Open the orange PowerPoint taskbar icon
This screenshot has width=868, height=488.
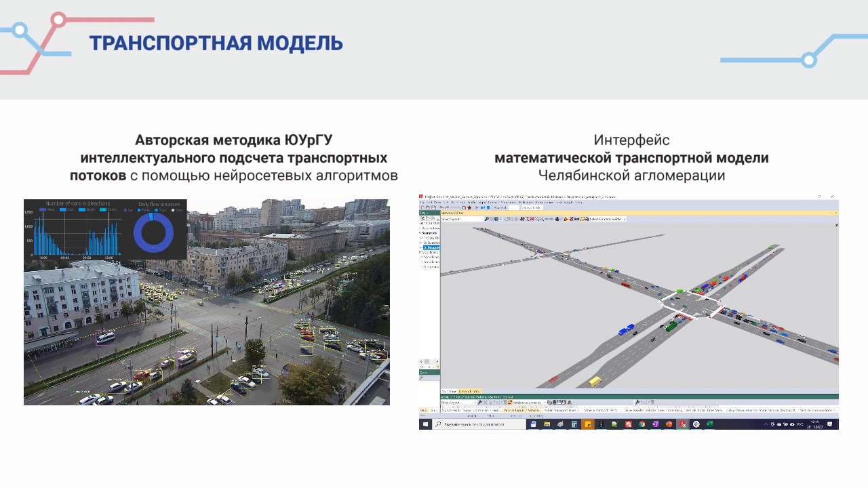point(669,424)
